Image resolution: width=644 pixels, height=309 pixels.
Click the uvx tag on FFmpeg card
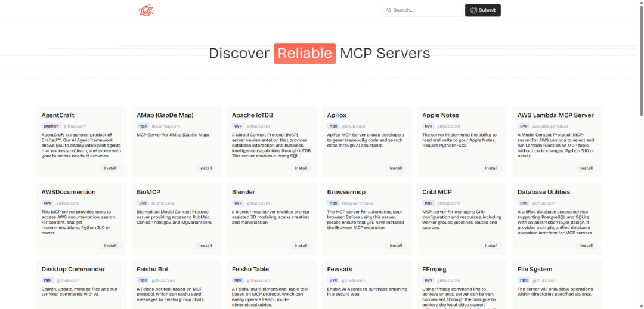click(428, 280)
